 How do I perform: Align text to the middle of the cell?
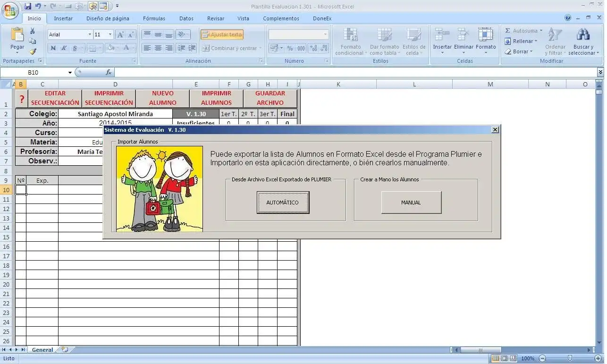[x=158, y=34]
